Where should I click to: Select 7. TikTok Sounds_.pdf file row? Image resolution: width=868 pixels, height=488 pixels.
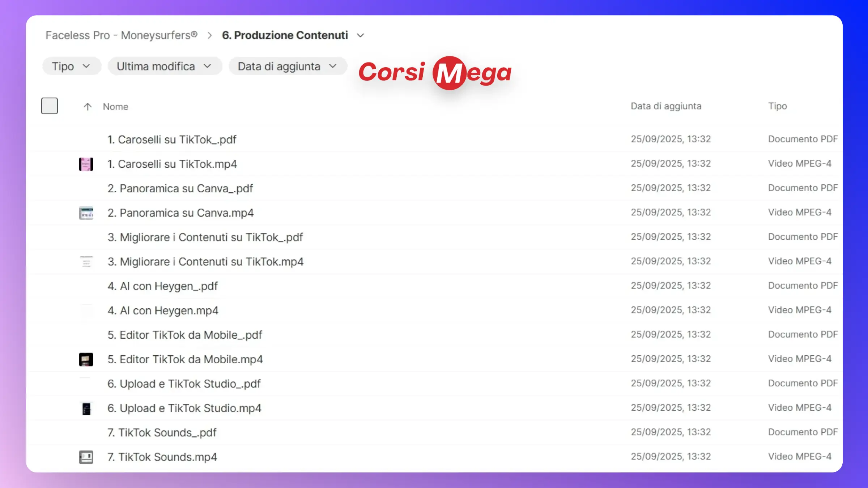tap(162, 433)
